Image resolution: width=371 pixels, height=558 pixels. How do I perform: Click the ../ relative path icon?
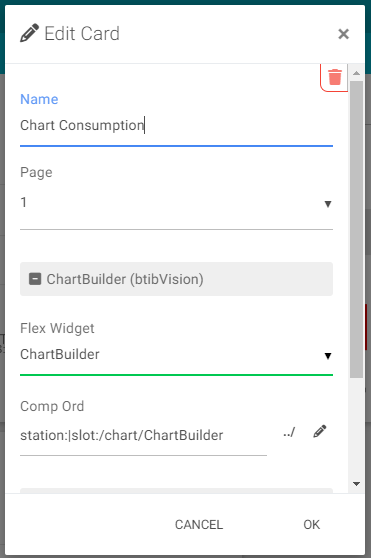click(x=289, y=432)
